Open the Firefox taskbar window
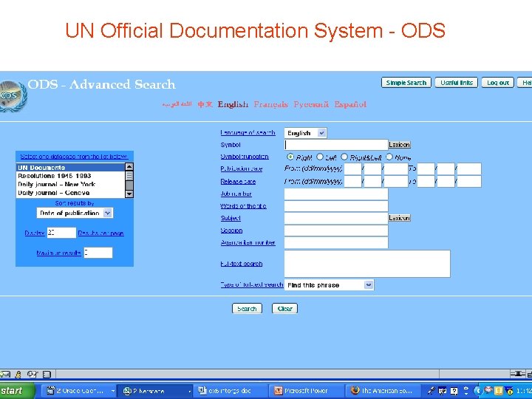The height and width of the screenshot is (399, 532). [x=382, y=391]
